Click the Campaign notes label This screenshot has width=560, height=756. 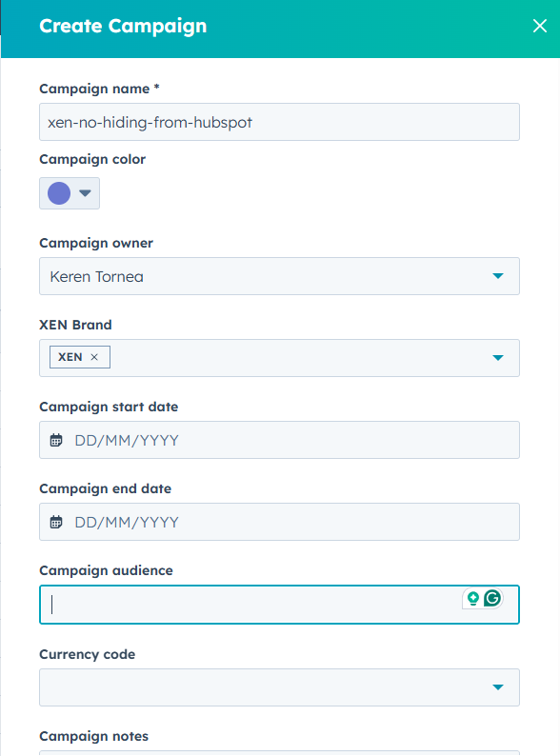click(x=93, y=736)
